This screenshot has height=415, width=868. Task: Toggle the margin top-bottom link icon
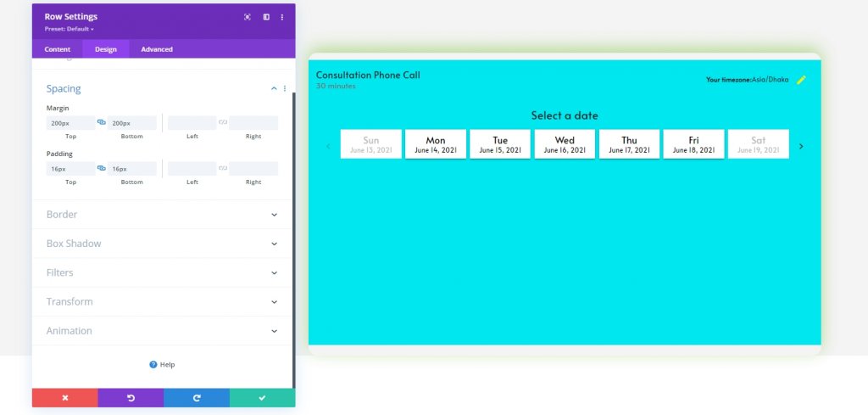tap(102, 122)
